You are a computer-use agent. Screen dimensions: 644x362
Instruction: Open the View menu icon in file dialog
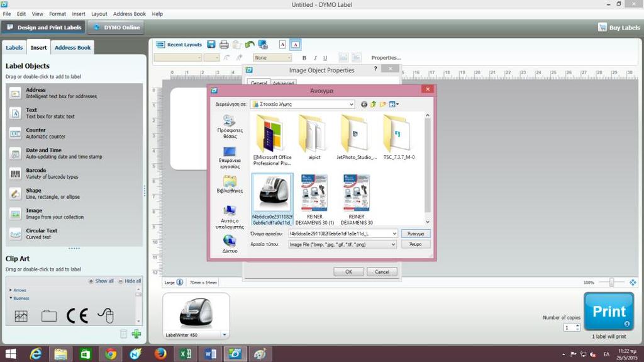[x=394, y=105]
